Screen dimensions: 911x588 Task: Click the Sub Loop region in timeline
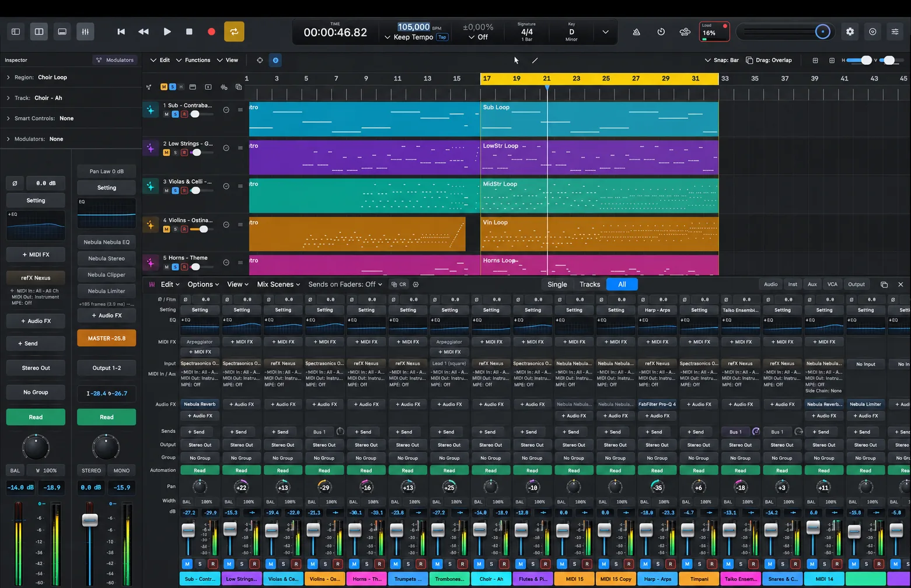click(599, 119)
